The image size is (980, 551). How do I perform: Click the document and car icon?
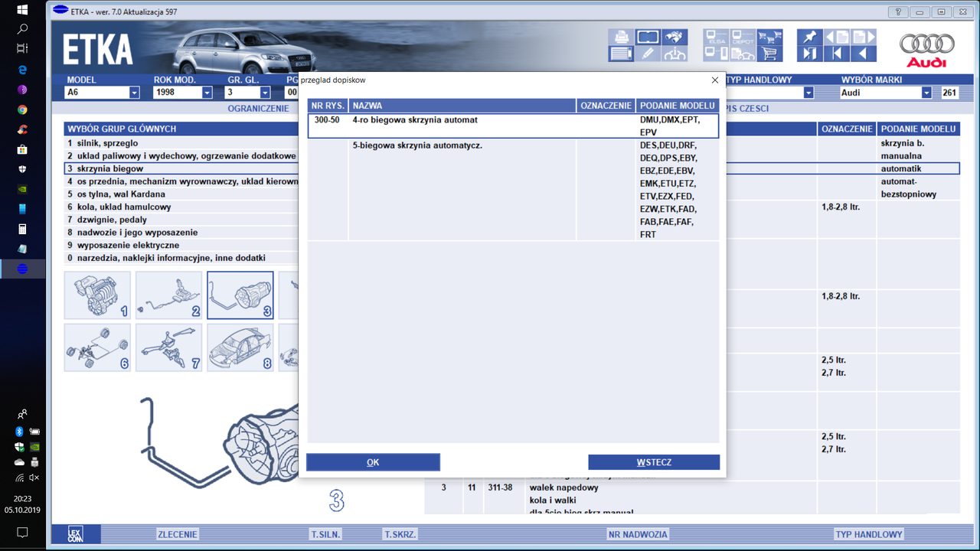pyautogui.click(x=743, y=54)
